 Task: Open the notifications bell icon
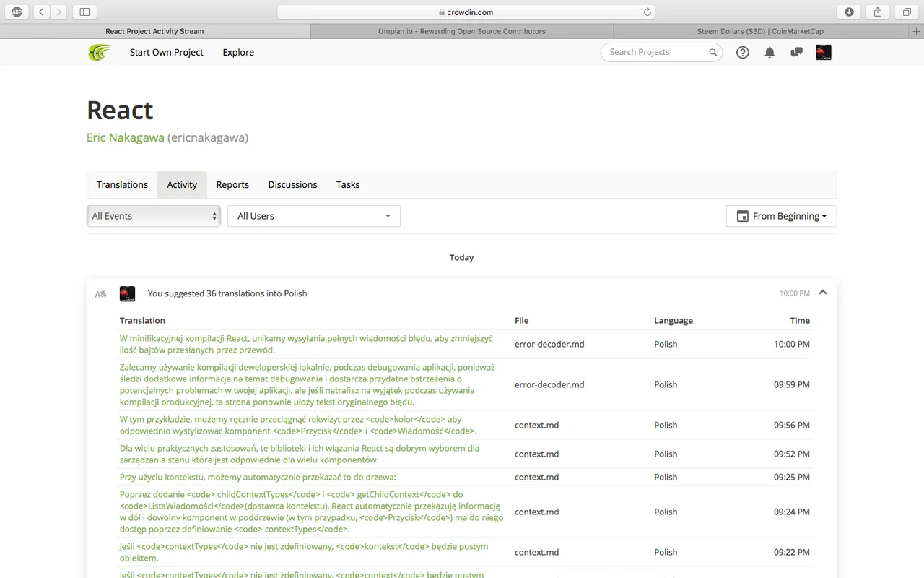(770, 52)
